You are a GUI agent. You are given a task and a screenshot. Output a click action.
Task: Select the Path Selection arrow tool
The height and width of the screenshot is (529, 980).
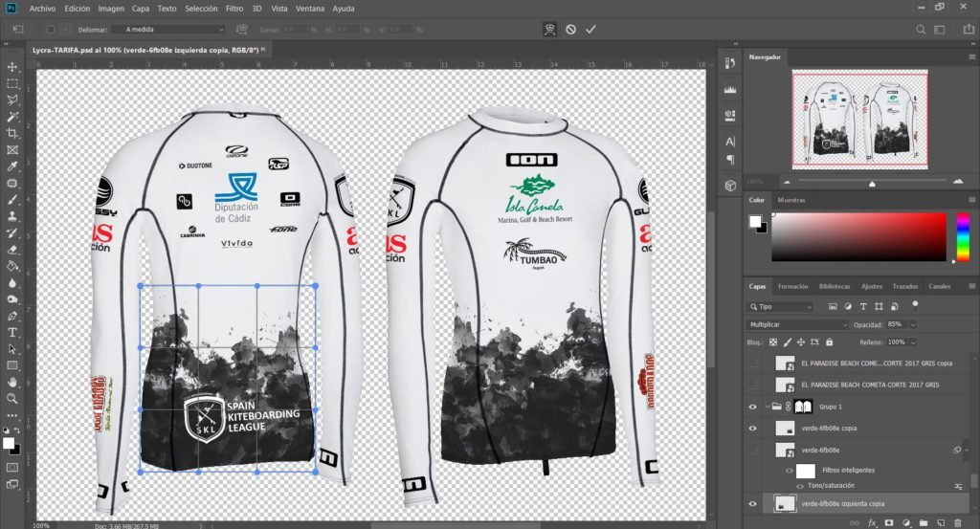pyautogui.click(x=11, y=349)
